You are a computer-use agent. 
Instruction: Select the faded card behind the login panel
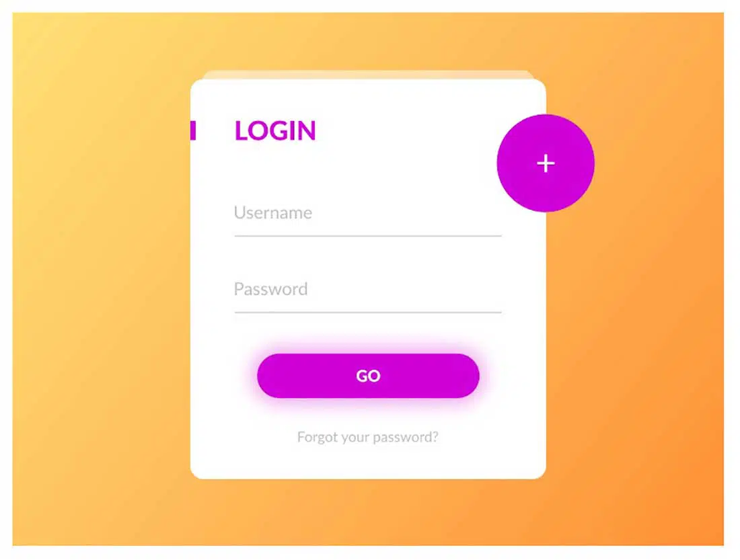coord(368,75)
